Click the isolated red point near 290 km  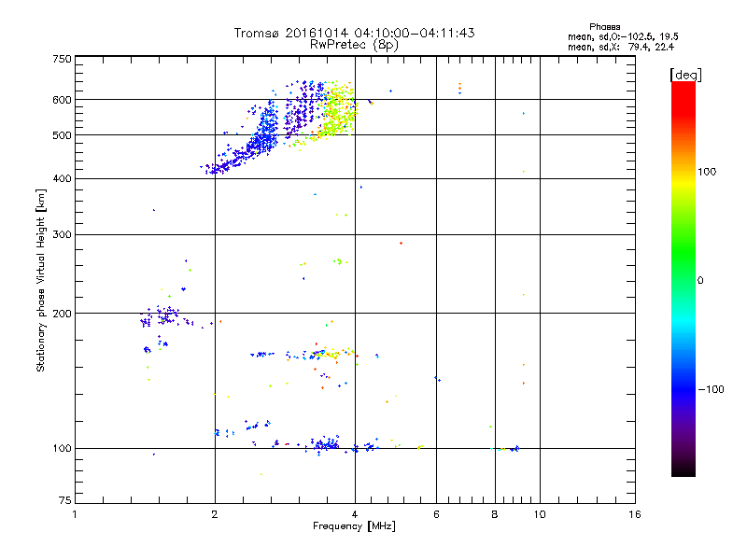pyautogui.click(x=402, y=244)
